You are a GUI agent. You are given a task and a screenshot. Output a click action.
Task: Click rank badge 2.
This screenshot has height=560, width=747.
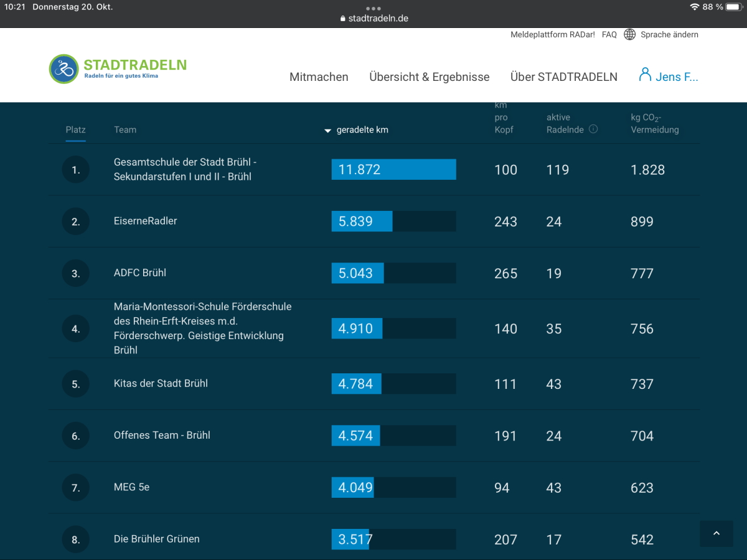76,222
